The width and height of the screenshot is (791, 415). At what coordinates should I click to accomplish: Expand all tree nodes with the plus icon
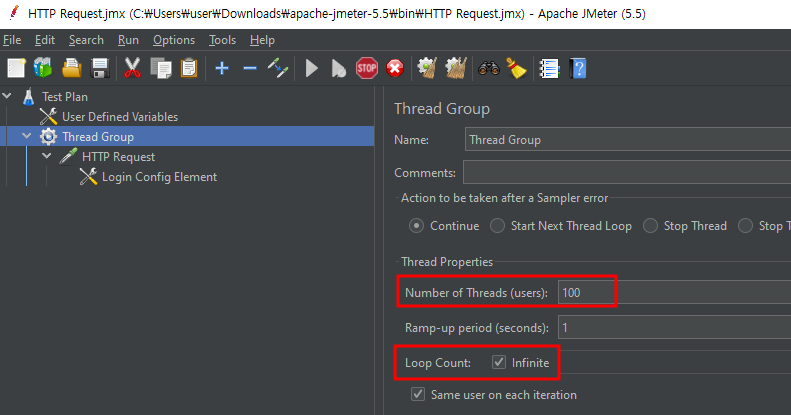(221, 68)
